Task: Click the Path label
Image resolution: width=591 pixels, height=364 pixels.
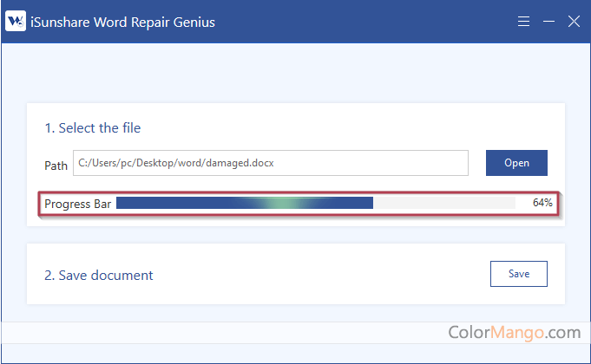Action: [x=56, y=164]
